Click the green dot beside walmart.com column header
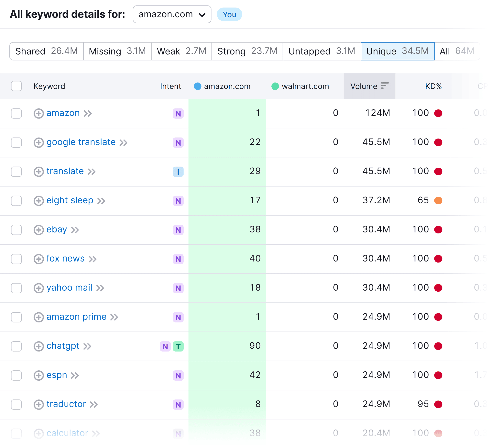Screen dimensions: 491x448 pyautogui.click(x=276, y=86)
